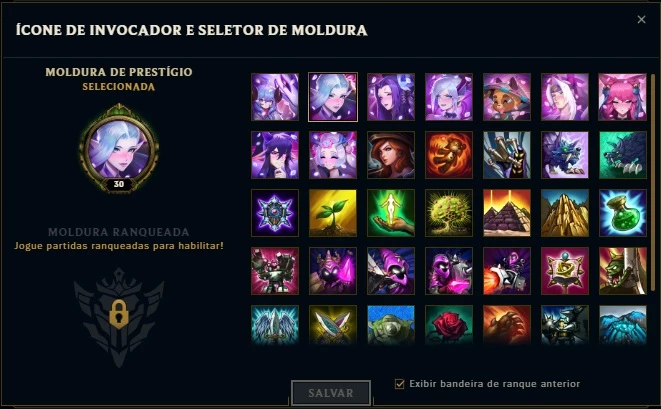
Task: Click the locked ranked border emblem
Action: pos(119,316)
